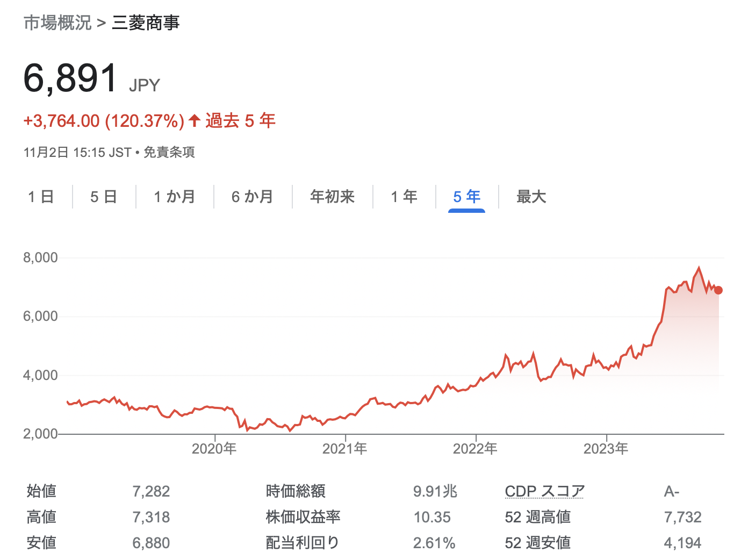Click the 株価収益率 value 10.35
This screenshot has width=734, height=560.
pyautogui.click(x=432, y=517)
